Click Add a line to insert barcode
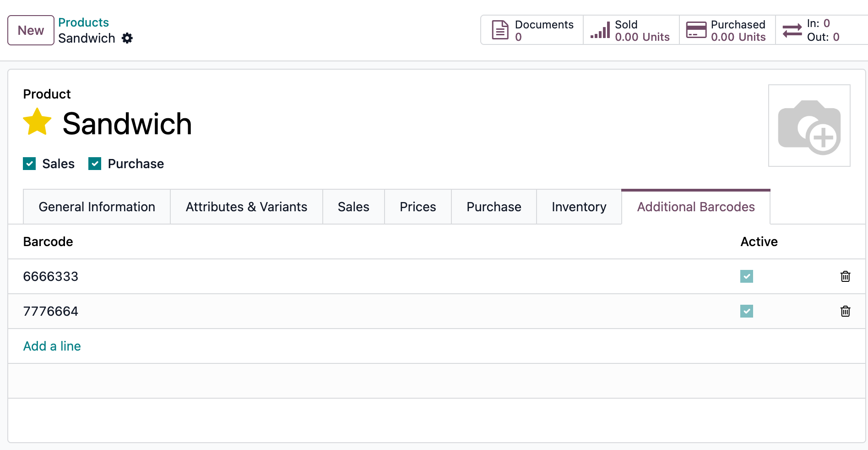 point(52,346)
